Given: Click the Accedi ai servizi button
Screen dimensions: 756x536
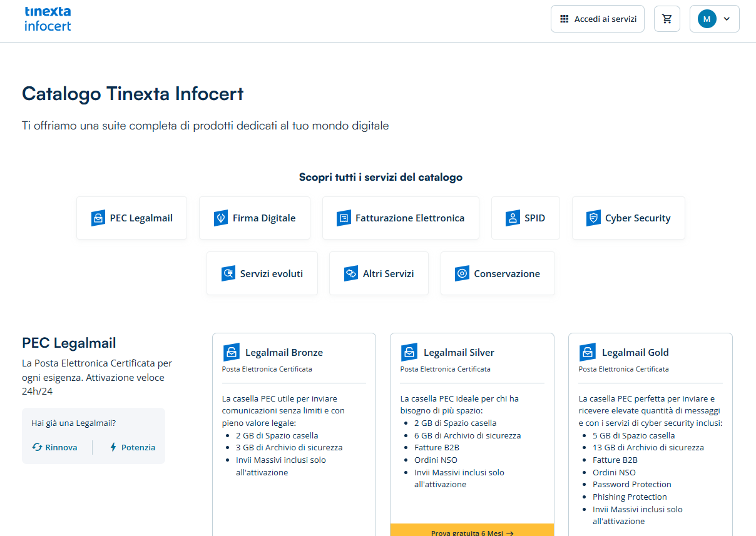Looking at the screenshot, I should 598,19.
